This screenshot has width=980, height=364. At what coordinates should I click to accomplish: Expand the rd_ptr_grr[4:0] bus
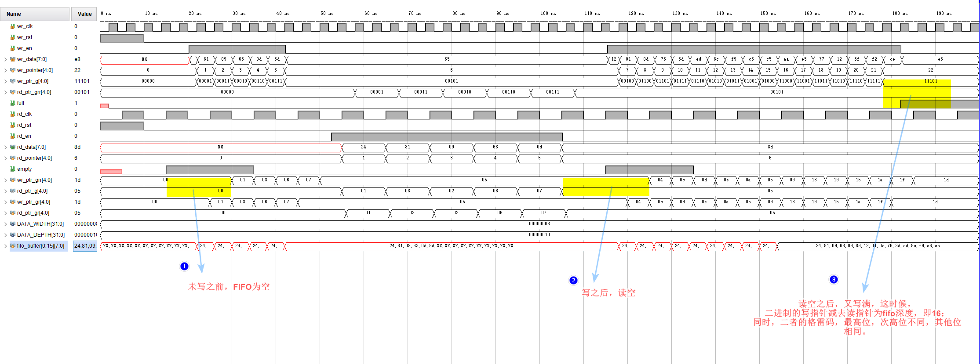pos(5,92)
